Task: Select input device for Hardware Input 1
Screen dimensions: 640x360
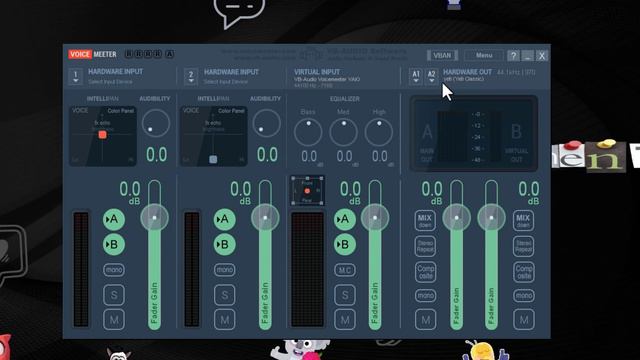Action: [76, 76]
